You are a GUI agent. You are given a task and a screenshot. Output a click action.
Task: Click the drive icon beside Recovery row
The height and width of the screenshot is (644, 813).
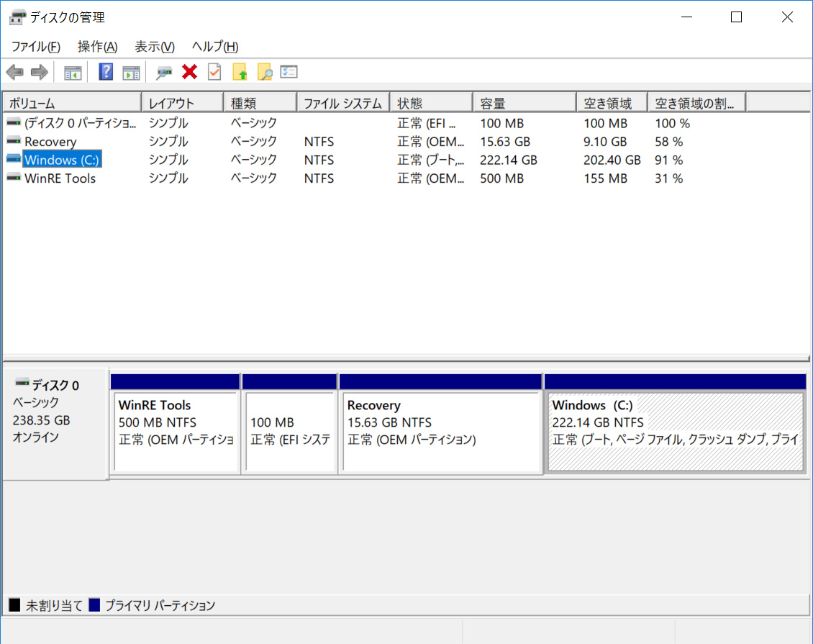point(14,141)
